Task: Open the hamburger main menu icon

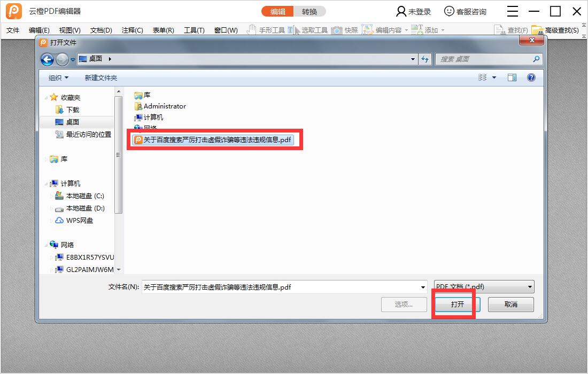Action: tap(513, 11)
